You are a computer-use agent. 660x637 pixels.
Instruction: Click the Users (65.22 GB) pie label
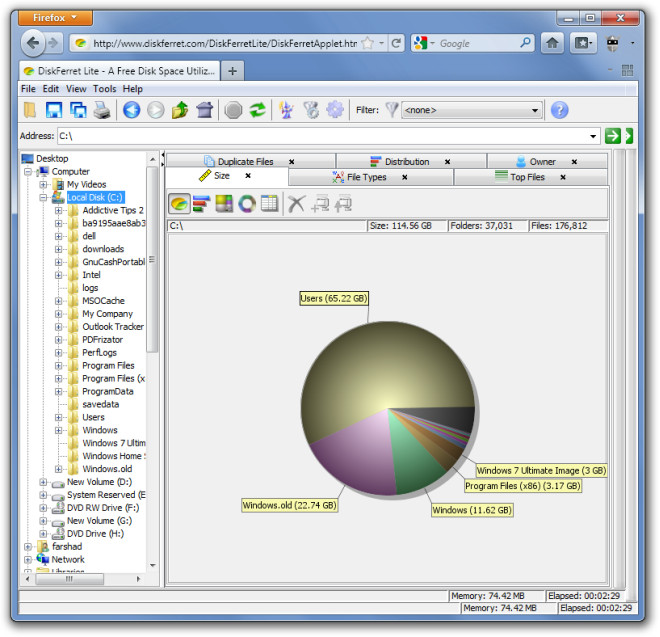click(x=334, y=298)
